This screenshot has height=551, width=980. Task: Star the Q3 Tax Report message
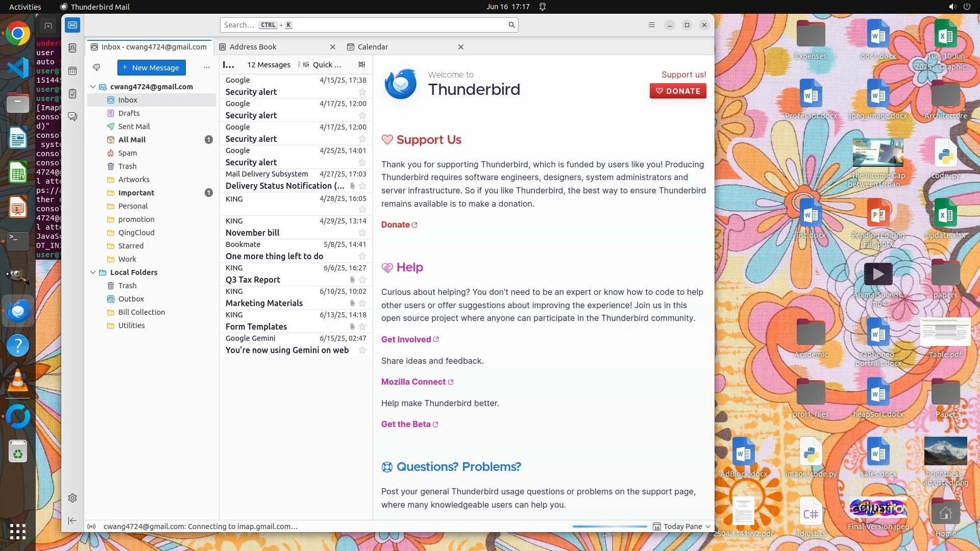click(x=362, y=280)
